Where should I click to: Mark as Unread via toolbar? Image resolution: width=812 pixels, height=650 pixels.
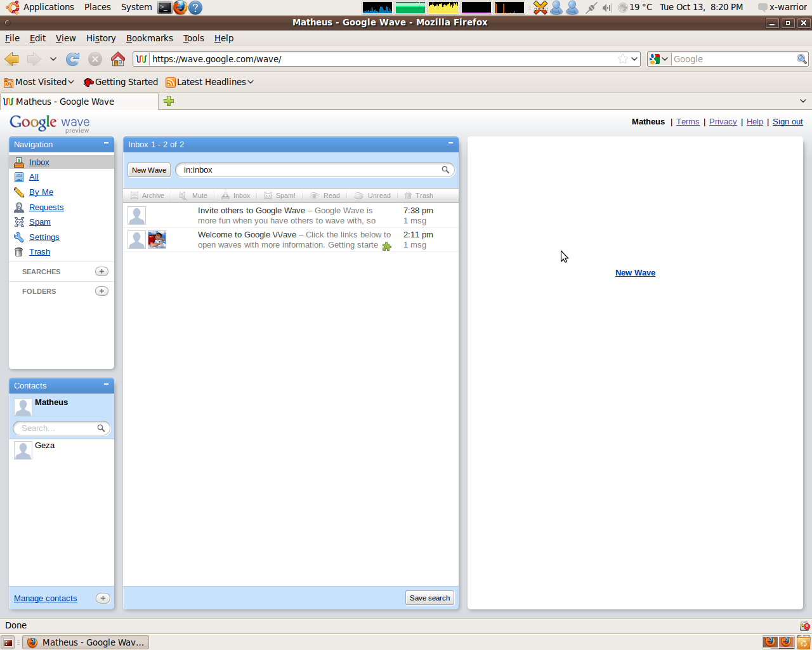click(x=372, y=196)
